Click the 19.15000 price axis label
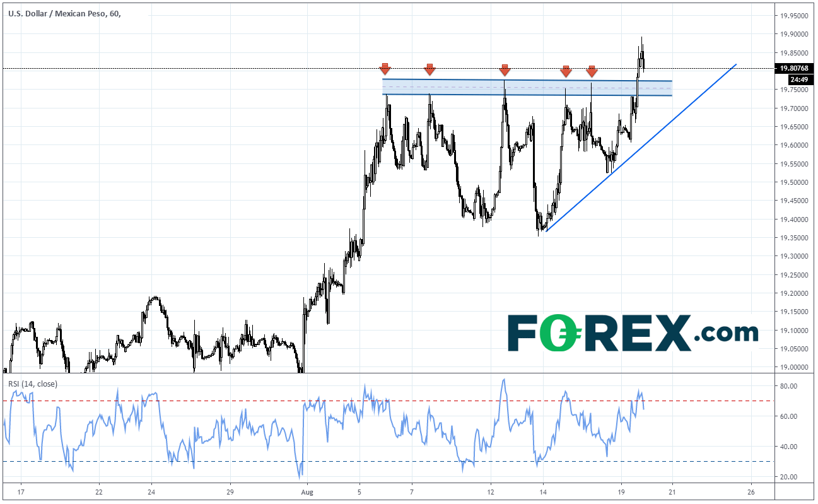 point(794,312)
